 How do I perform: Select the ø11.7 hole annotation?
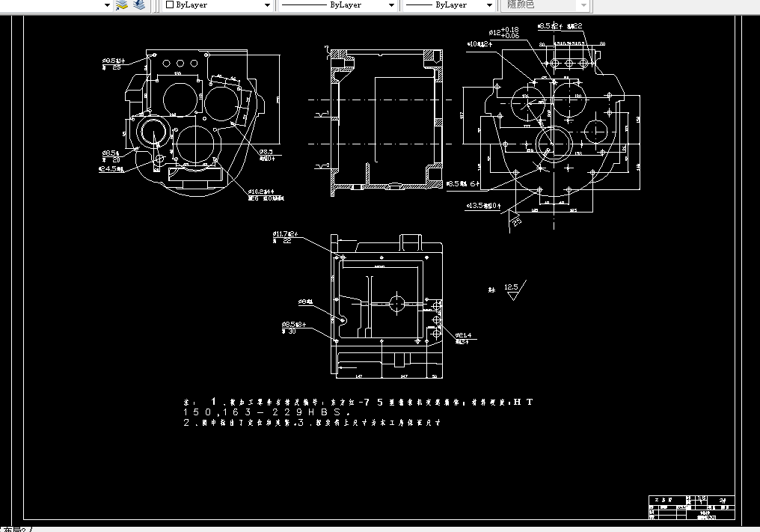coord(284,236)
